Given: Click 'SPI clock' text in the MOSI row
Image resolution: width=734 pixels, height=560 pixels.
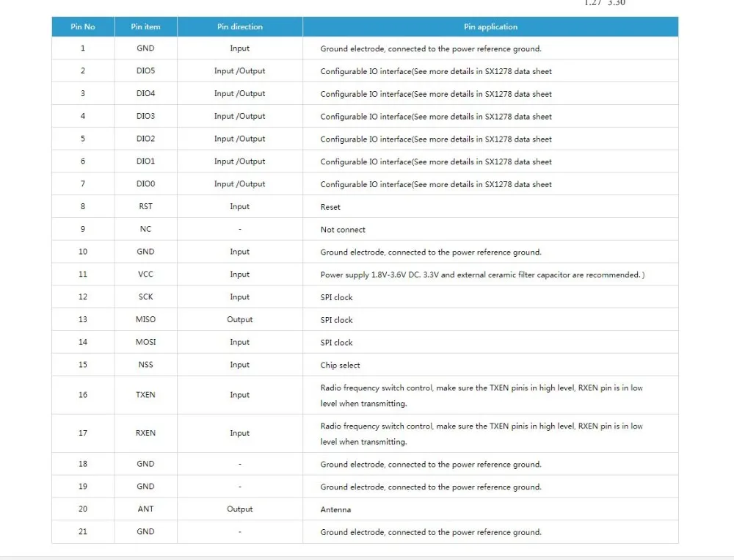Looking at the screenshot, I should click(x=337, y=342).
